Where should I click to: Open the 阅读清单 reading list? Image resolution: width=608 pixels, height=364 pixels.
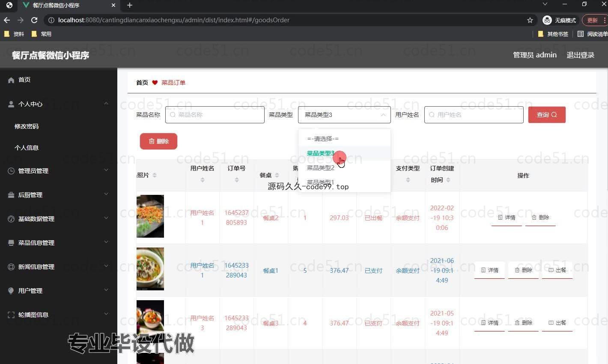tap(593, 34)
